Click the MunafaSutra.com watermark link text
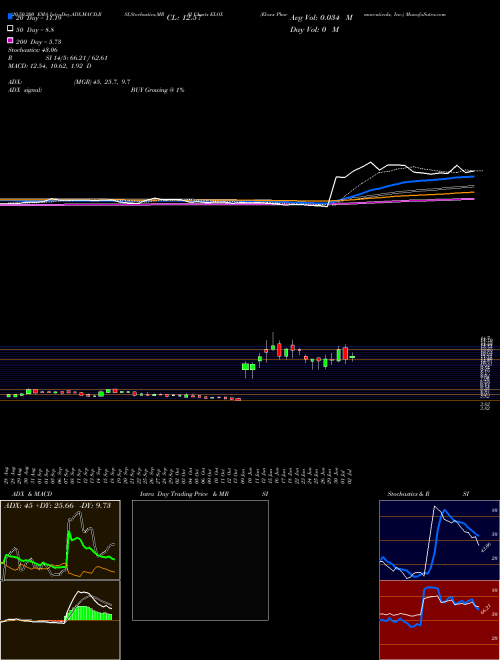The width and height of the screenshot is (500, 660). (428, 14)
